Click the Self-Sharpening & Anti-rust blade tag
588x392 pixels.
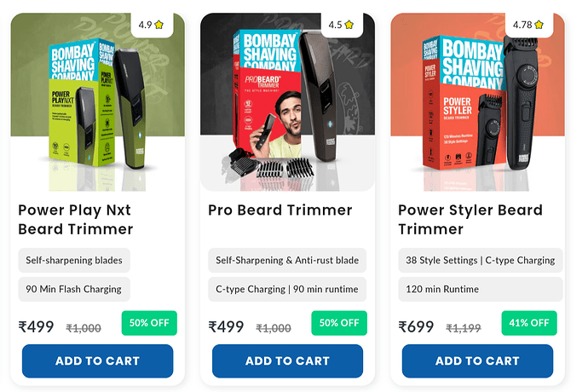(x=287, y=260)
